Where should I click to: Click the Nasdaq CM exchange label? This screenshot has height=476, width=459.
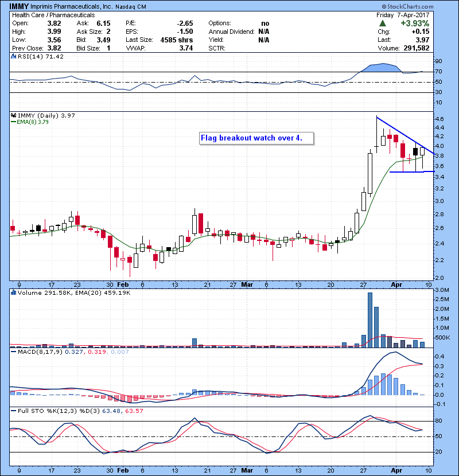[x=131, y=7]
